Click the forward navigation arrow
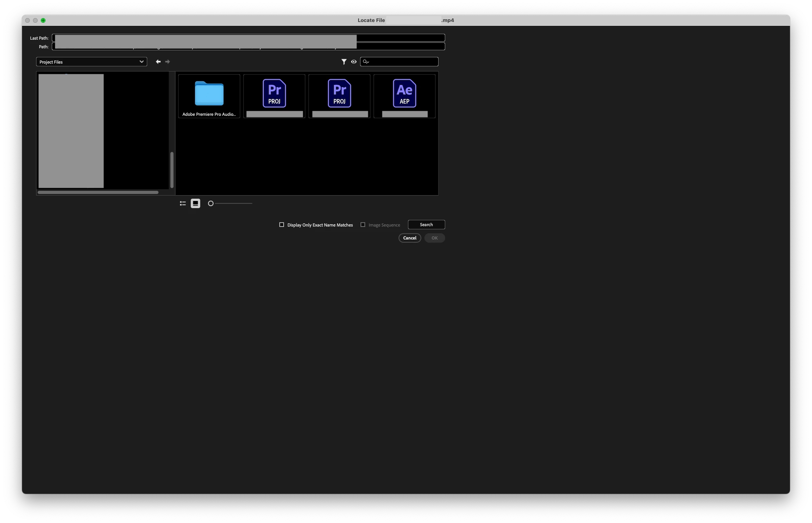The height and width of the screenshot is (523, 812). click(x=167, y=62)
